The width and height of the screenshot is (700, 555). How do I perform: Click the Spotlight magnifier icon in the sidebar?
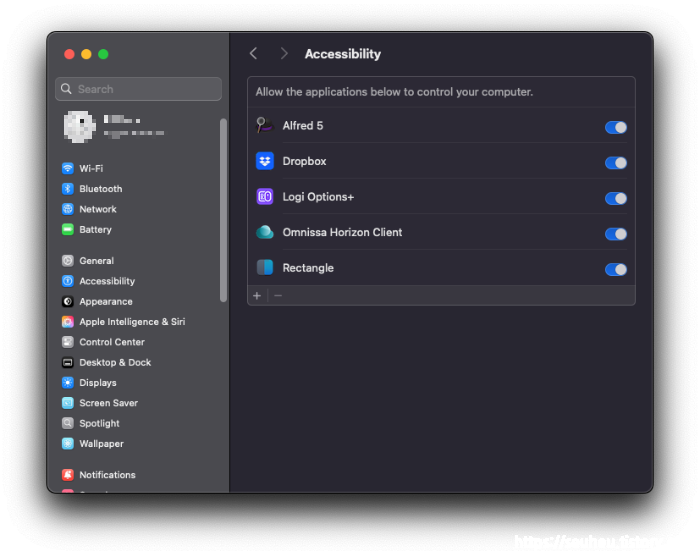tap(67, 423)
